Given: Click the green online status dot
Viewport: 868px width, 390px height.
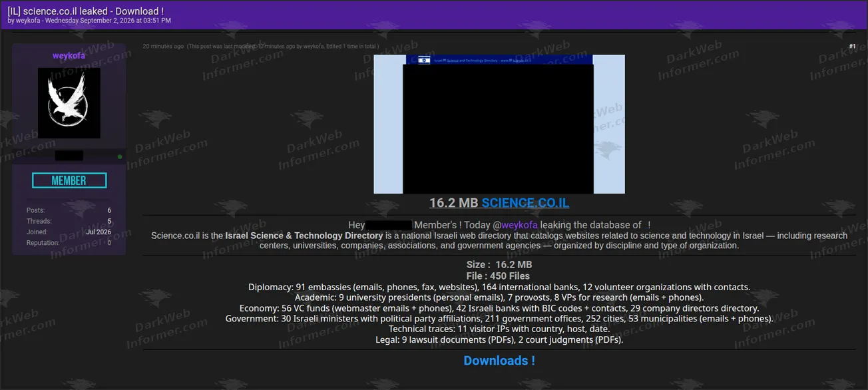Looking at the screenshot, I should click(x=120, y=156).
